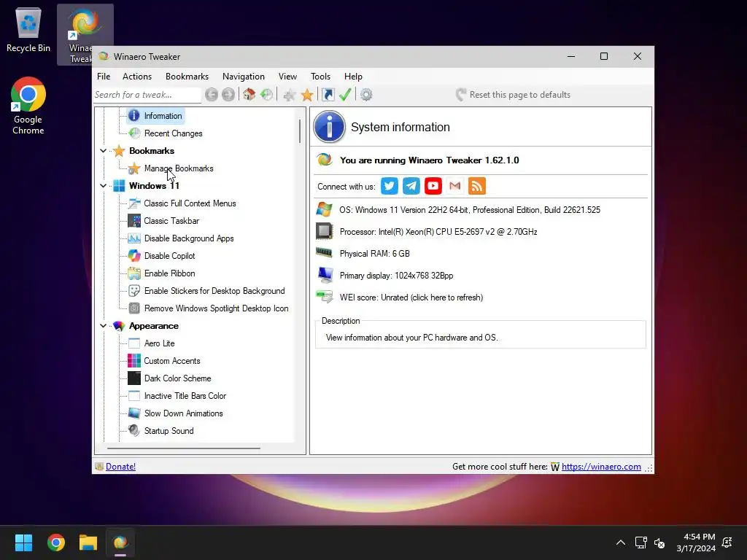
Task: Collapse the Appearance tree group
Action: pos(103,326)
